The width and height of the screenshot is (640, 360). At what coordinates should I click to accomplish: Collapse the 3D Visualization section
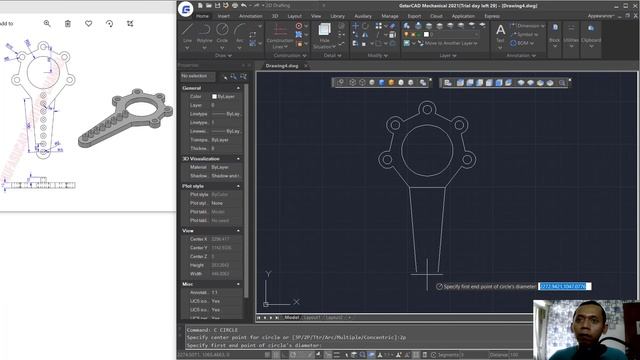pos(238,159)
